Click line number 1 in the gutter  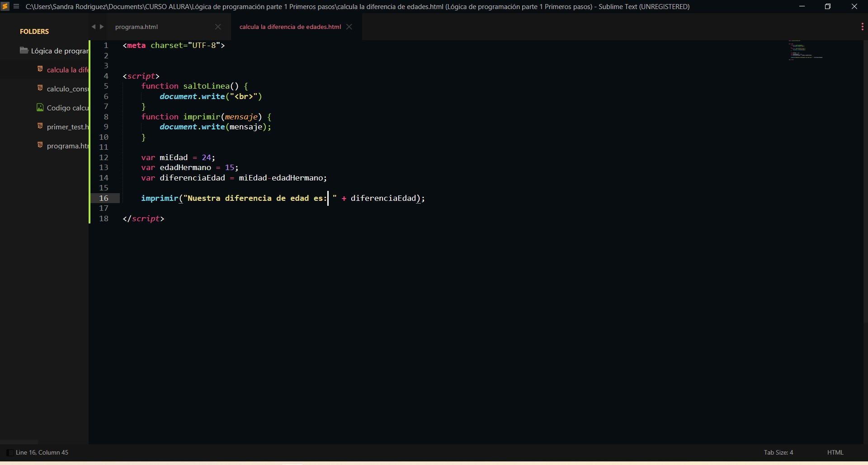pyautogui.click(x=106, y=45)
